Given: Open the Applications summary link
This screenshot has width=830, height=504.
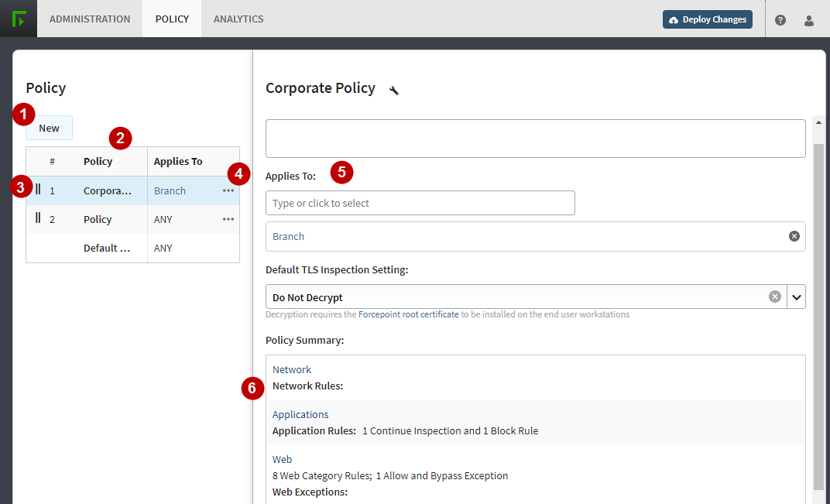Looking at the screenshot, I should (300, 414).
